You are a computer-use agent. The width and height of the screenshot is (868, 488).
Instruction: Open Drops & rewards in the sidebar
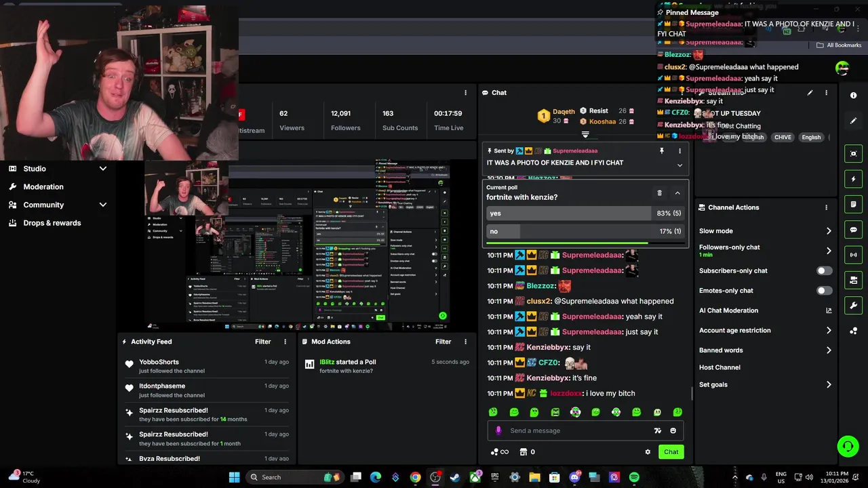coord(52,222)
